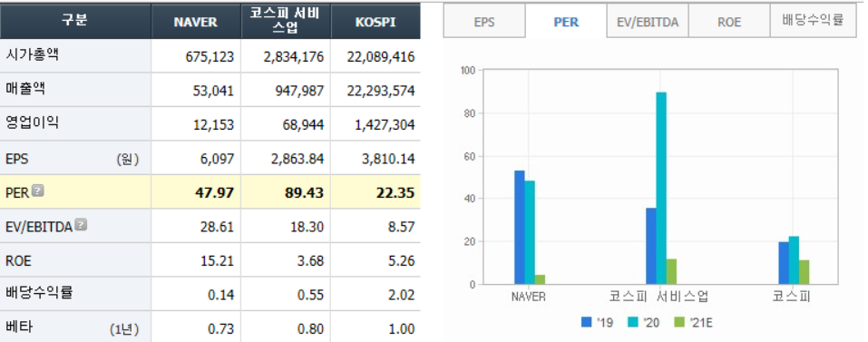Switch to the EPS chart tab
Viewport: 868px width, 342px height.
click(484, 22)
